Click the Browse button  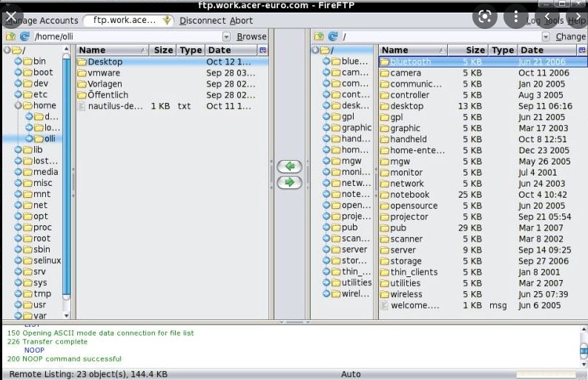[x=251, y=37]
